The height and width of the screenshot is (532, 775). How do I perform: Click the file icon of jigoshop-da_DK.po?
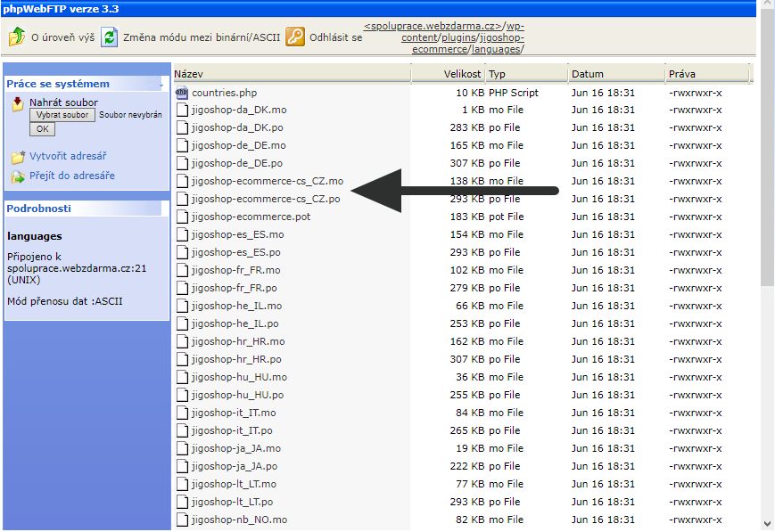[183, 127]
